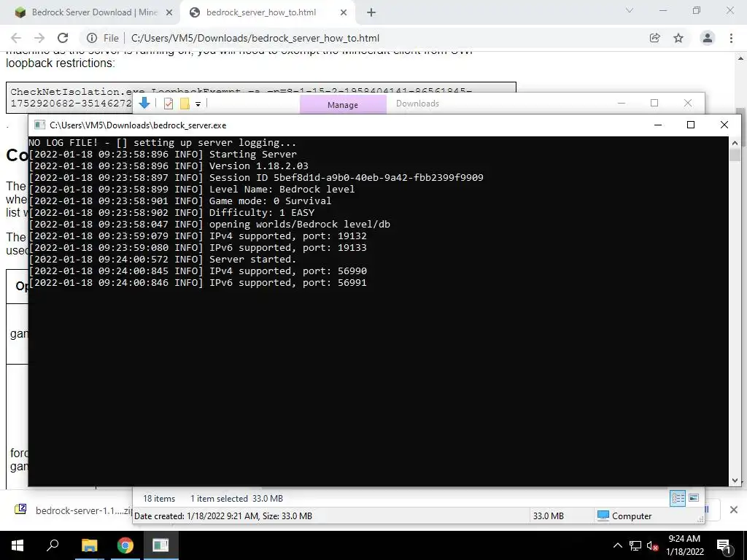Image resolution: width=747 pixels, height=560 pixels.
Task: Click the File site info icon
Action: coord(91,38)
